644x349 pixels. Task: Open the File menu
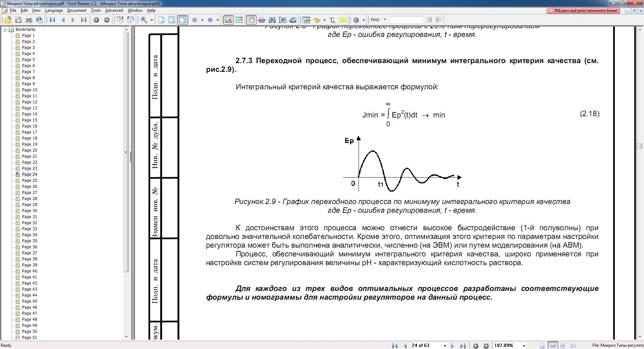pyautogui.click(x=13, y=10)
